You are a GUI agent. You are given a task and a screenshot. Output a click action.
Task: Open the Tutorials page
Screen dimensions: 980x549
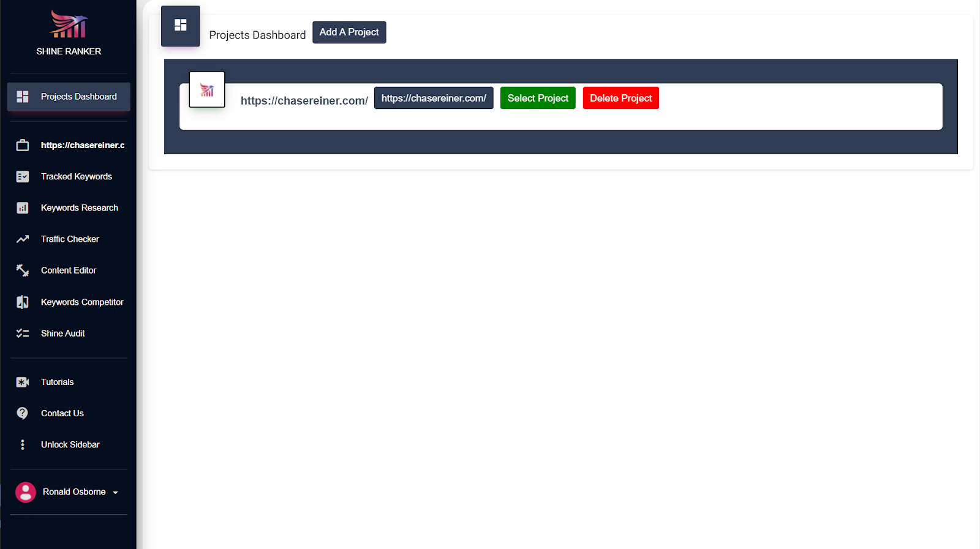coord(69,382)
